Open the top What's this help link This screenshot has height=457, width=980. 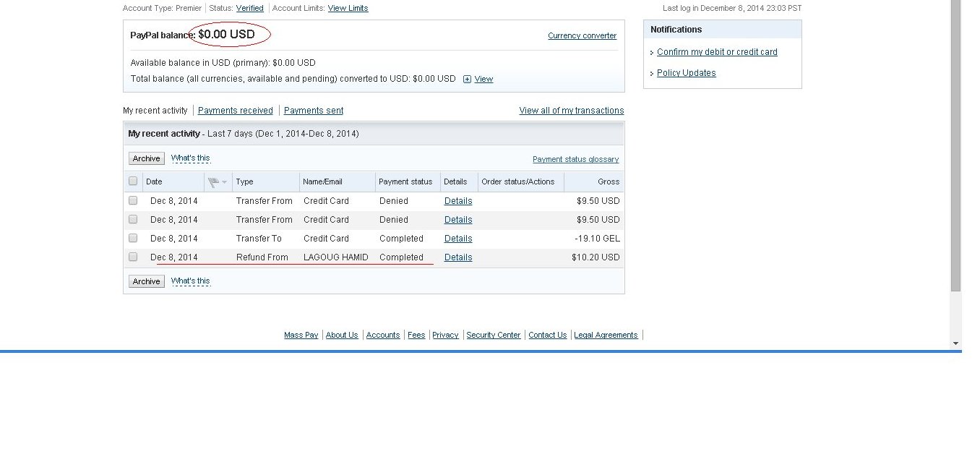(x=191, y=158)
